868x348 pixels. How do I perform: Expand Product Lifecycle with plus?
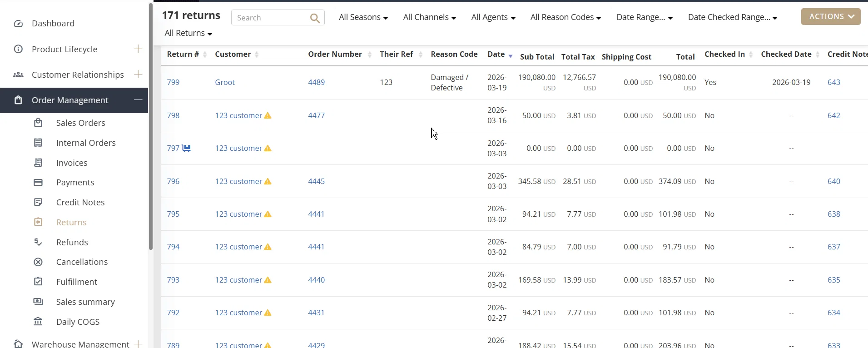point(138,49)
